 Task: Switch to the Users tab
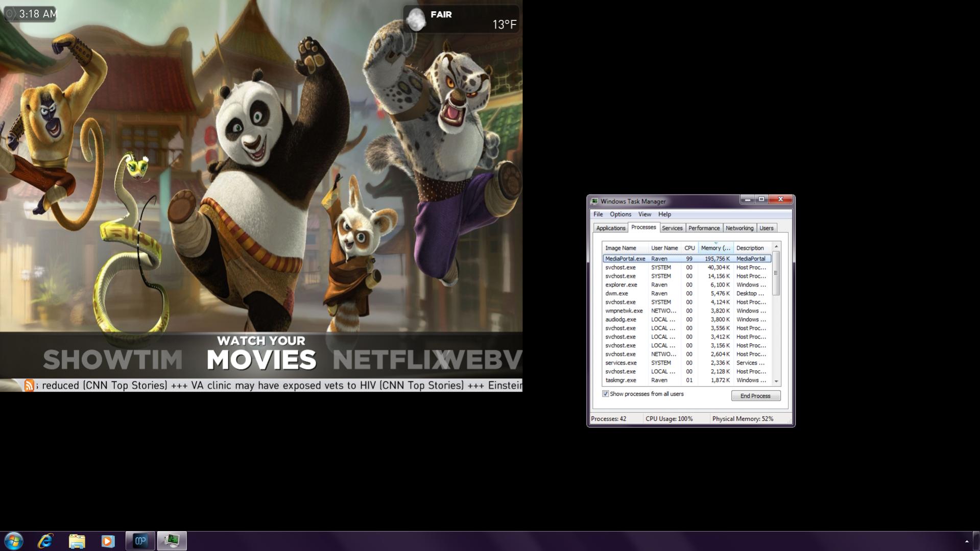click(766, 228)
